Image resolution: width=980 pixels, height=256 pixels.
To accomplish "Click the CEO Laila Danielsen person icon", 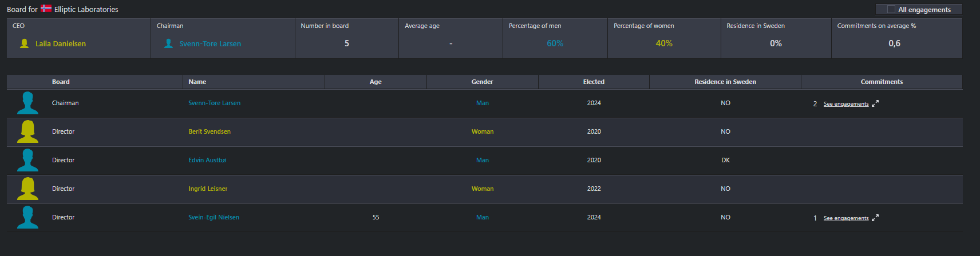I will click(24, 43).
